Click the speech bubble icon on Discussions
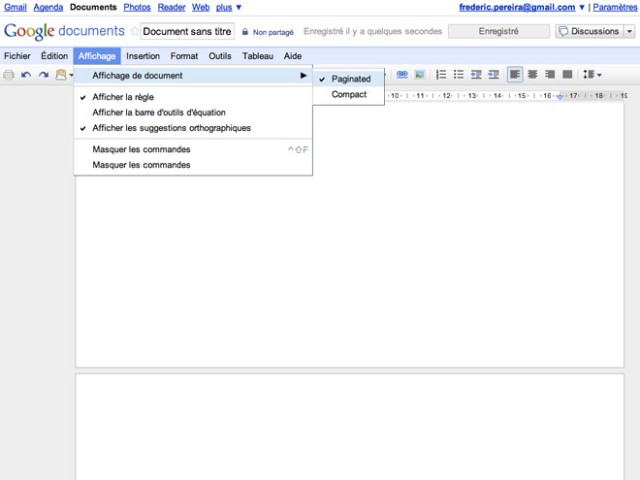The image size is (640, 480). coord(563,31)
